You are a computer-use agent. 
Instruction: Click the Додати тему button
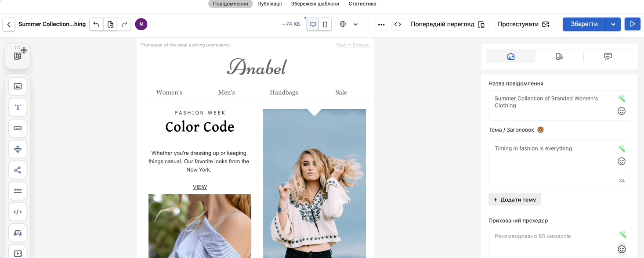coord(514,200)
